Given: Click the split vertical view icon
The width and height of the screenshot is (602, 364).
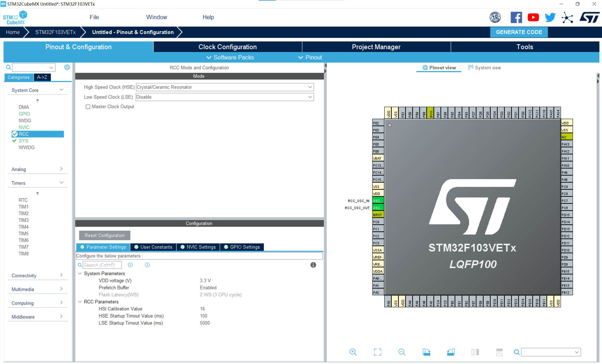Looking at the screenshot, I should click(475, 352).
